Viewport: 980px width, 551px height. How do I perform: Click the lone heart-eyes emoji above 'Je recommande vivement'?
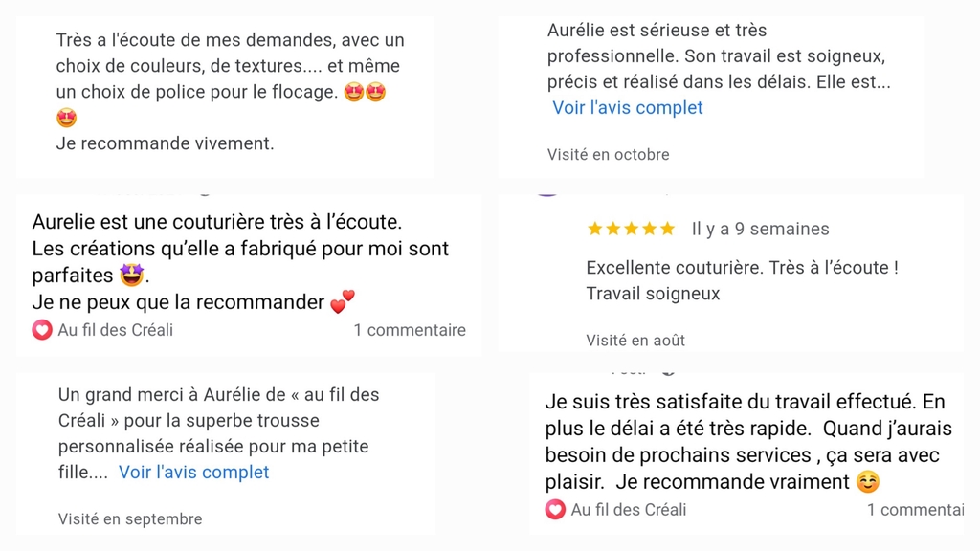click(66, 119)
